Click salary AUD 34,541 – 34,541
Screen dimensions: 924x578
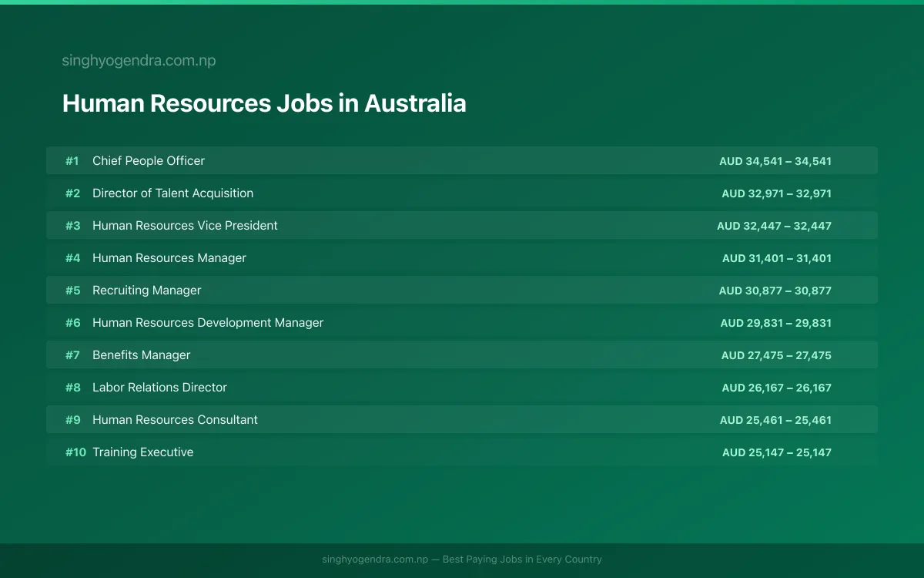click(775, 161)
